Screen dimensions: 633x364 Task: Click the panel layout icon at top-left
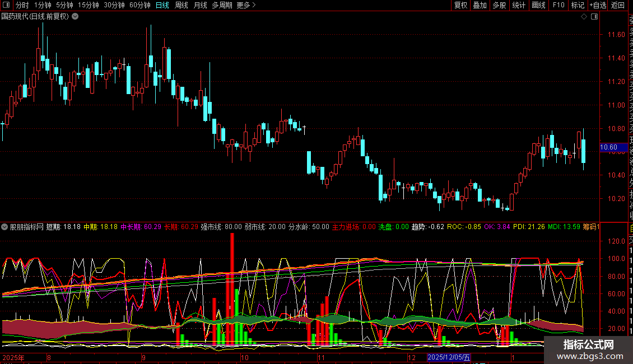[x=6, y=5]
